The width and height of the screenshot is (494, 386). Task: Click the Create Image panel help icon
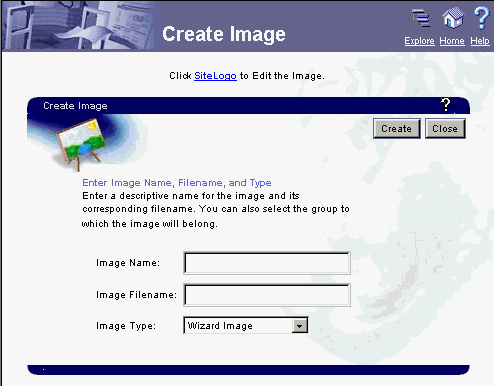click(446, 105)
